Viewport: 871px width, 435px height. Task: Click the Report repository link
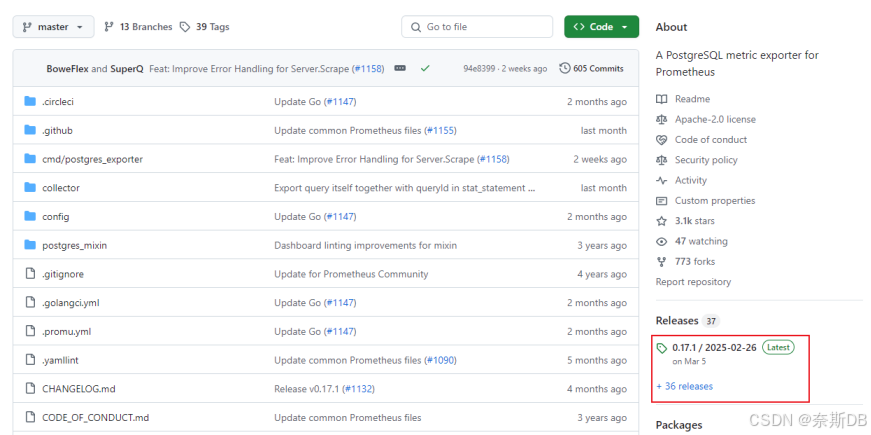[693, 282]
